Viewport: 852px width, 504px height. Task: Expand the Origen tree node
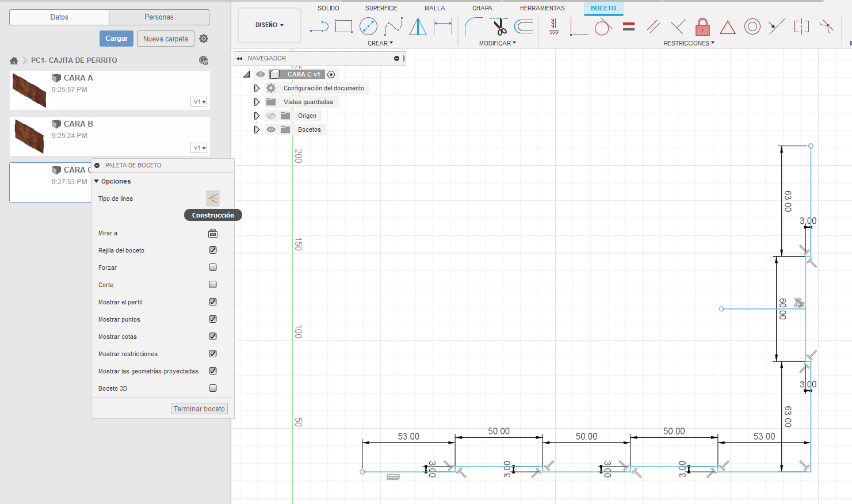point(257,116)
